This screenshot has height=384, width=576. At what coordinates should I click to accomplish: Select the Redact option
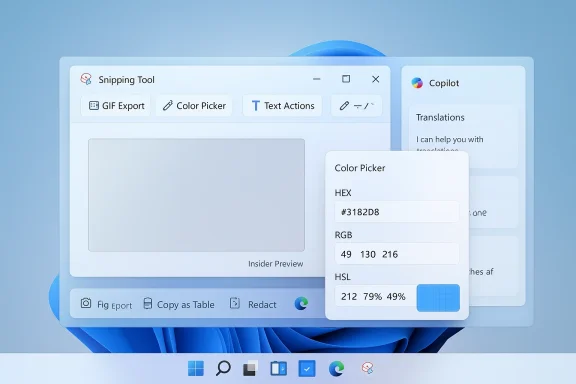[253, 304]
